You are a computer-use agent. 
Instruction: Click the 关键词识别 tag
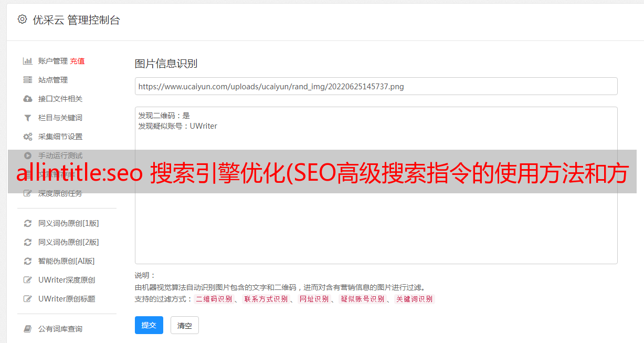click(x=415, y=299)
